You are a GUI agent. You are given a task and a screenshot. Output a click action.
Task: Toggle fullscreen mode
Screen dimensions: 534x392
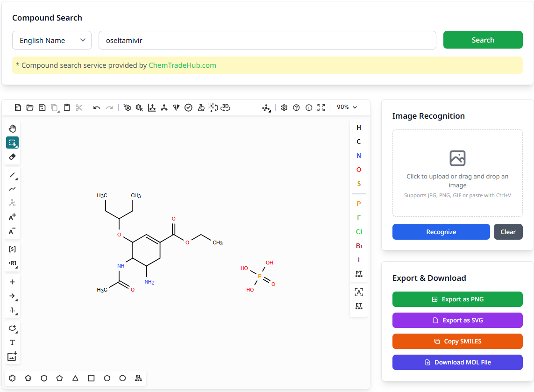pyautogui.click(x=321, y=107)
